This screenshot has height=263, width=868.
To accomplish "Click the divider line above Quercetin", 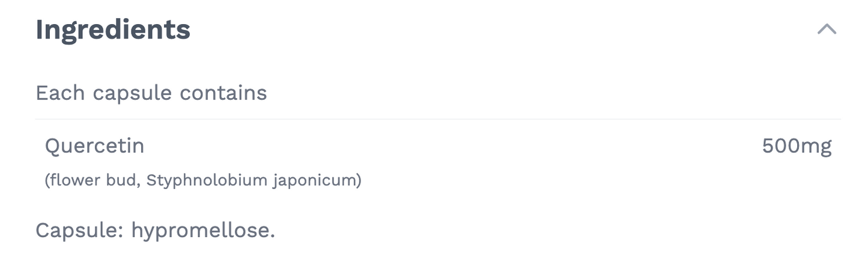I will [437, 119].
